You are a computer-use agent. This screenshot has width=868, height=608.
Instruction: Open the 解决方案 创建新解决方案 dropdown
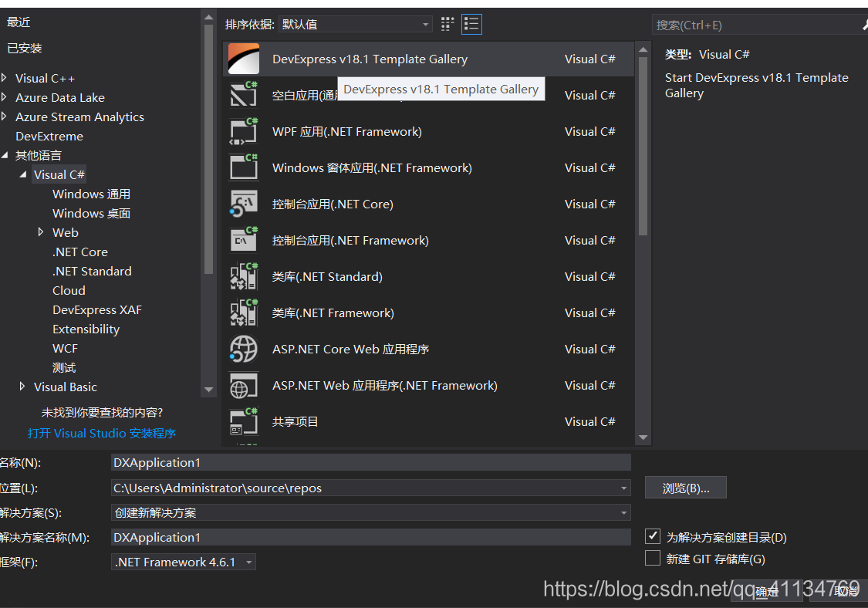(x=371, y=513)
